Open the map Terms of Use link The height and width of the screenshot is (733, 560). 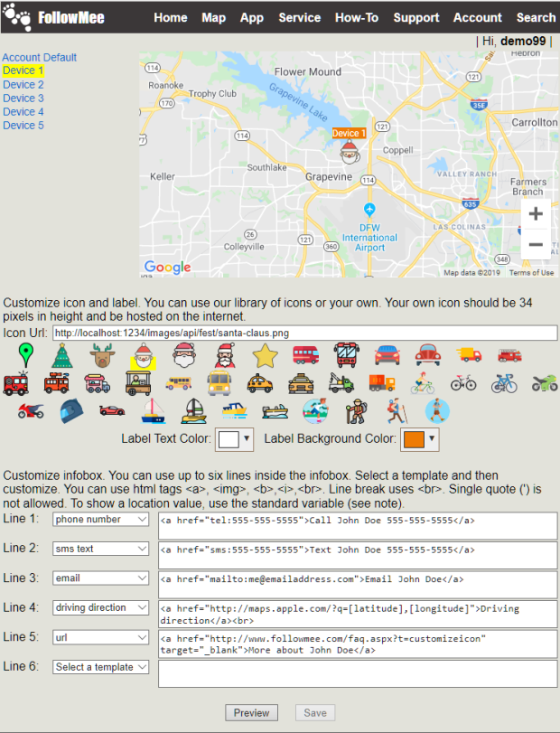tap(531, 273)
